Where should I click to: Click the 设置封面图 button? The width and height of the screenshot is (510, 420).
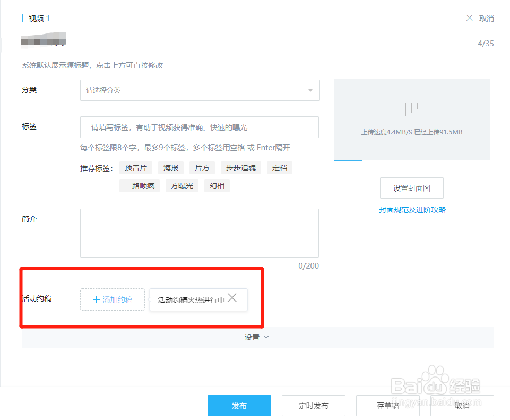[x=411, y=188]
